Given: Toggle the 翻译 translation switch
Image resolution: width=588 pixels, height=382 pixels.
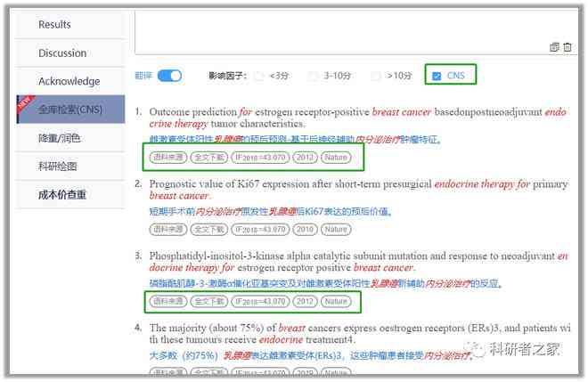Looking at the screenshot, I should 169,76.
